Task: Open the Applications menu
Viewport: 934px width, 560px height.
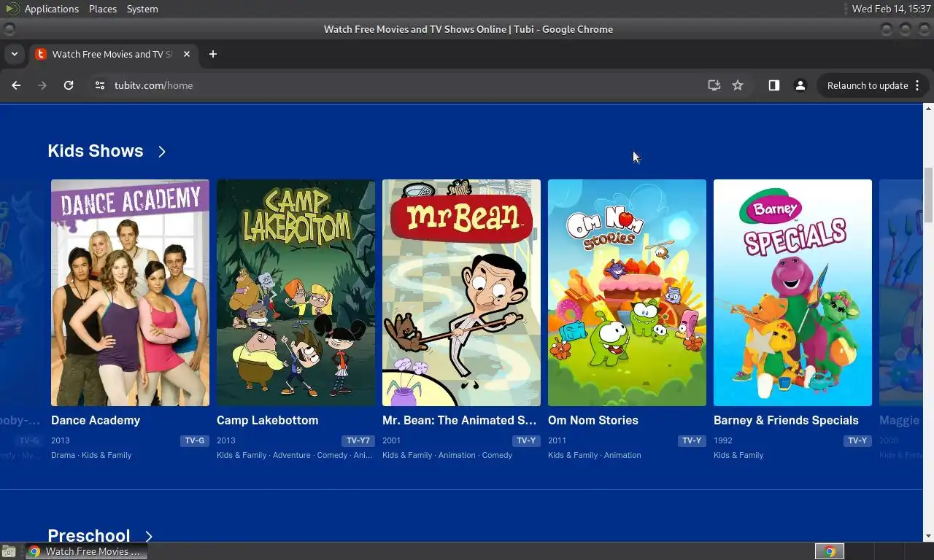Action: (x=51, y=9)
